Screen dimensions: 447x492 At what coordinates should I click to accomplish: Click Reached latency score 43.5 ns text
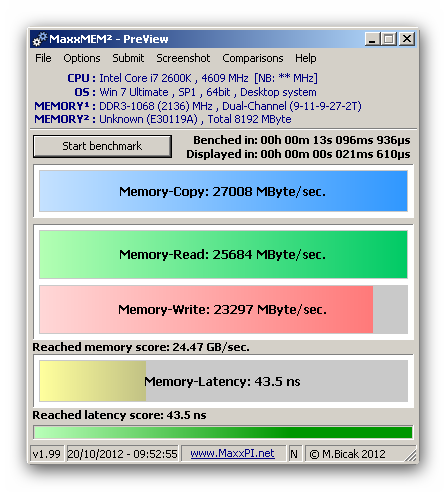(x=119, y=415)
